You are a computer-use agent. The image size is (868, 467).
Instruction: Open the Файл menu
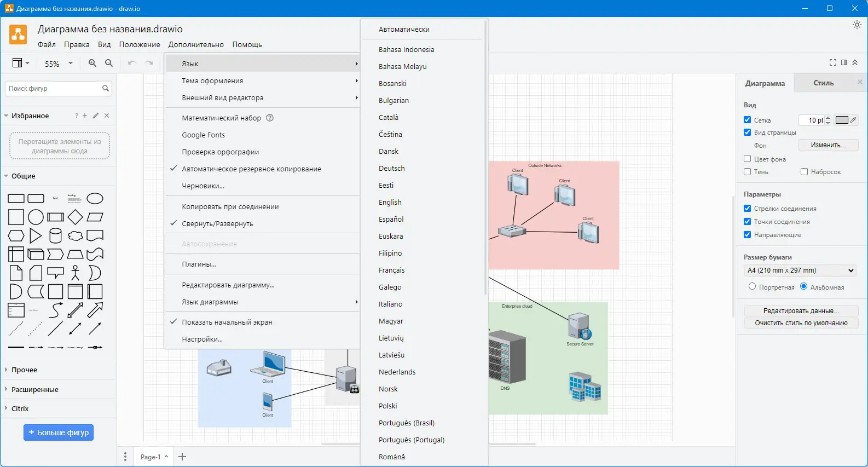tap(47, 44)
